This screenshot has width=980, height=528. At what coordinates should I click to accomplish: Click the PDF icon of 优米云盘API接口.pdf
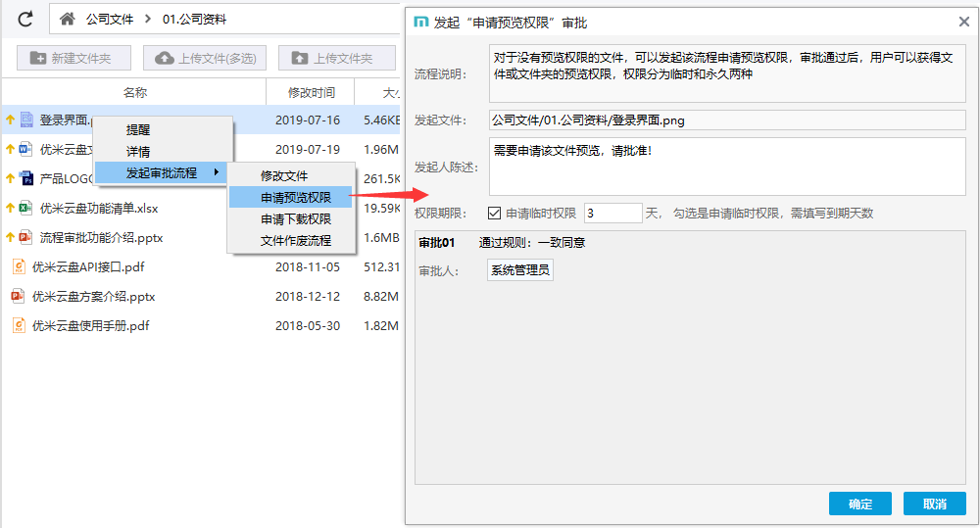pos(19,266)
